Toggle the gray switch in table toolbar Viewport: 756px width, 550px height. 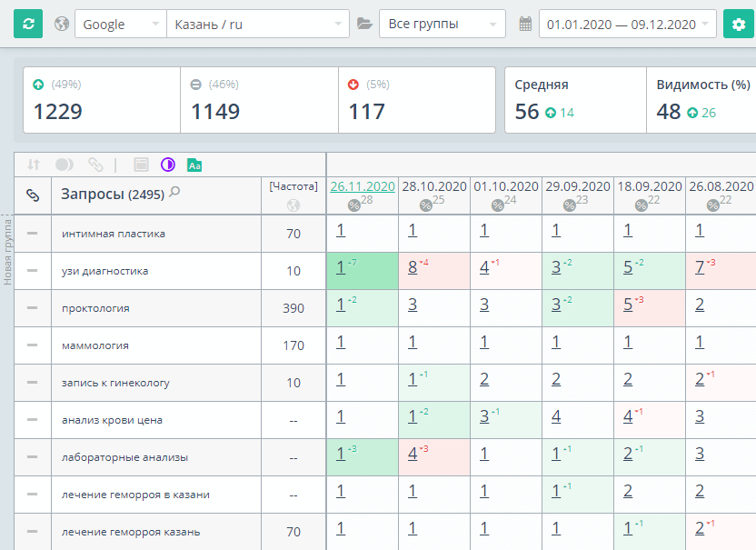(x=65, y=165)
